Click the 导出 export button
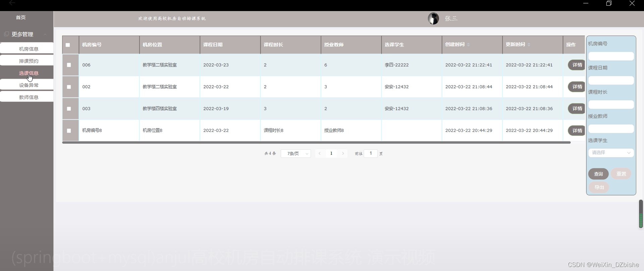Viewport: 644px width, 271px height. [x=599, y=187]
